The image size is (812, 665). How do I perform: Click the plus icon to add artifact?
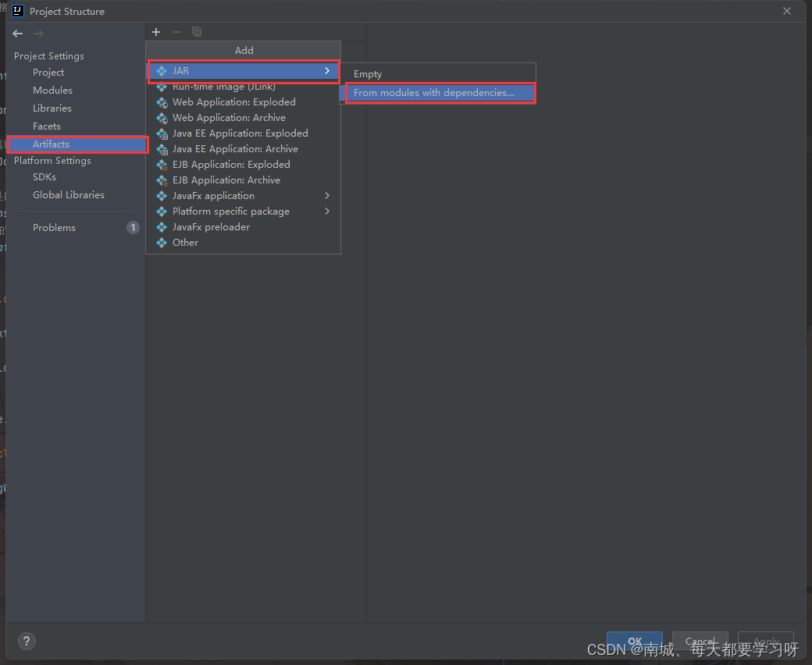[155, 32]
